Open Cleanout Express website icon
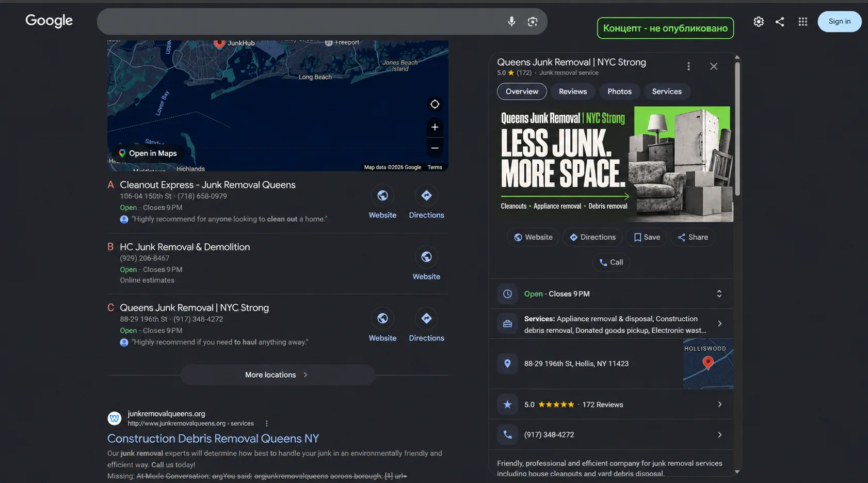Image resolution: width=868 pixels, height=483 pixels. coord(382,195)
